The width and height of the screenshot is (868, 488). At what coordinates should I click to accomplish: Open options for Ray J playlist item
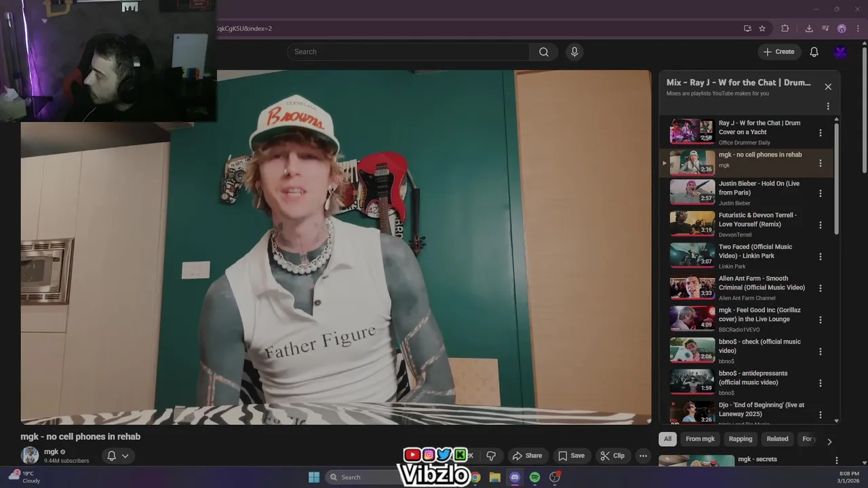(x=821, y=133)
